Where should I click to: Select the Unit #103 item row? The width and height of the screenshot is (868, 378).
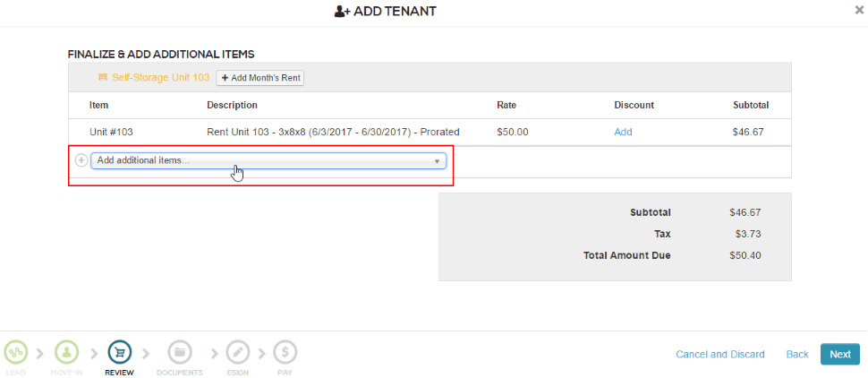pos(111,132)
